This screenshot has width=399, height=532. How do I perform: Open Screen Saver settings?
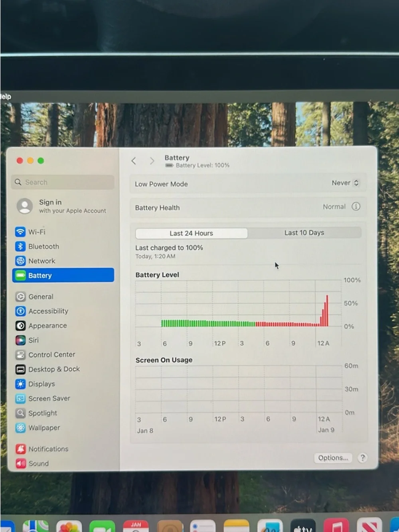(x=49, y=398)
